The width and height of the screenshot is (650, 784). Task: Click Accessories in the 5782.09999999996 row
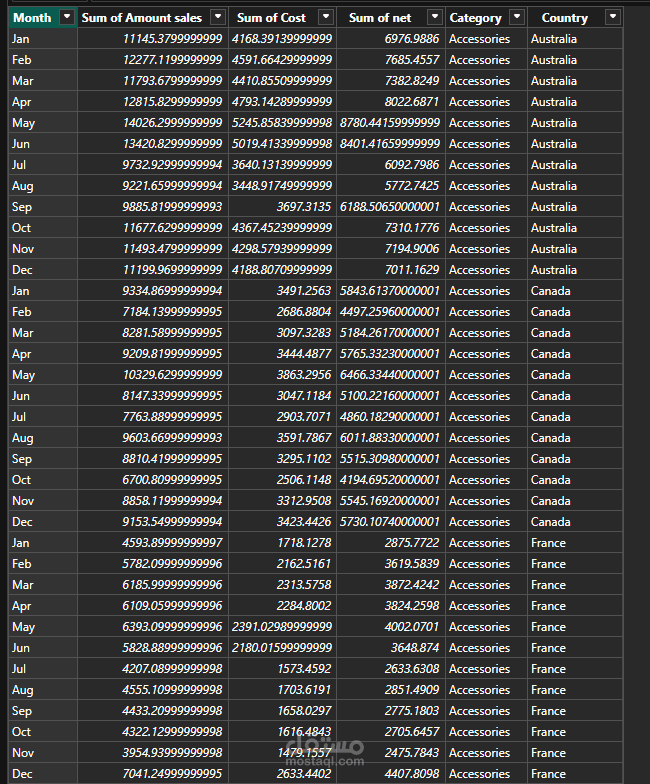486,564
